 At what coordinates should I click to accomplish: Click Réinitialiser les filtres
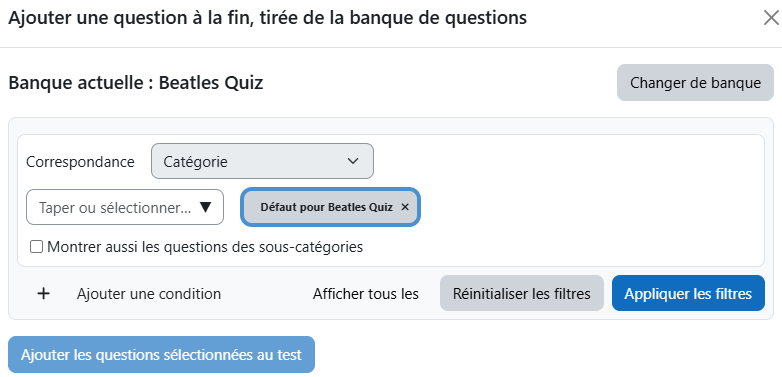point(522,293)
